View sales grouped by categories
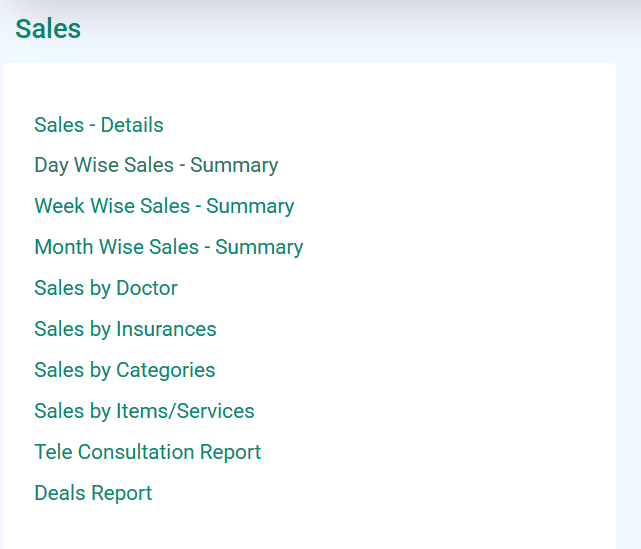The width and height of the screenshot is (641, 549). pyautogui.click(x=125, y=370)
